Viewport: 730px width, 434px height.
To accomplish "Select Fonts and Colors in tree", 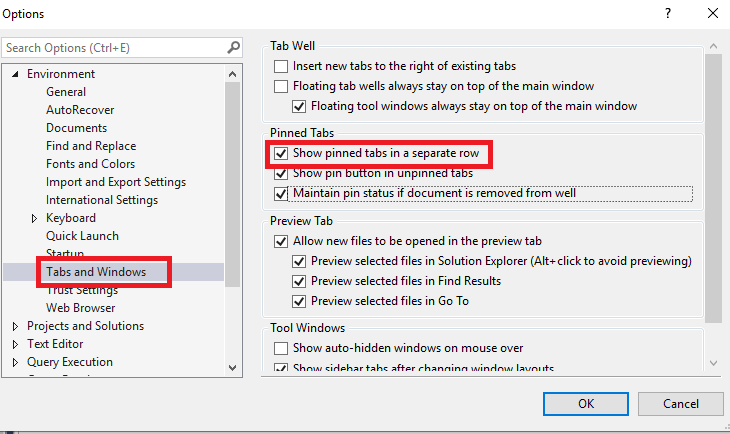I will (x=90, y=164).
